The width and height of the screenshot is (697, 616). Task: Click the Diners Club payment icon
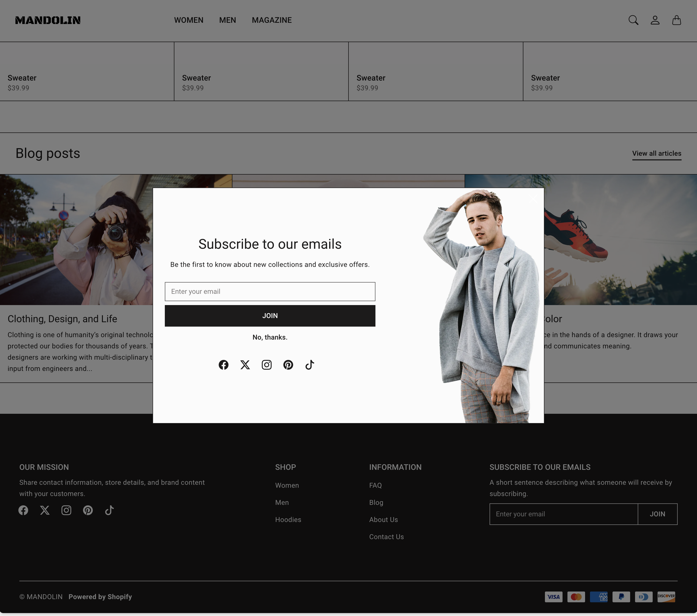point(643,597)
